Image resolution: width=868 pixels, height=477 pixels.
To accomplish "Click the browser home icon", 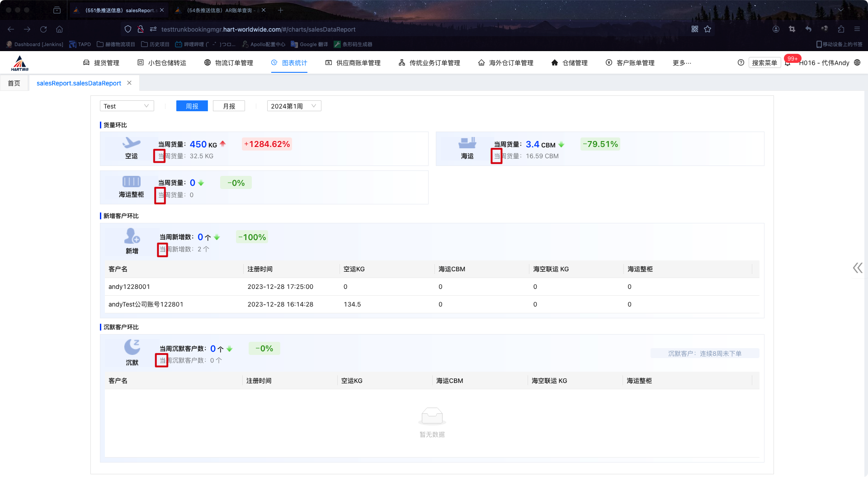I will (59, 29).
